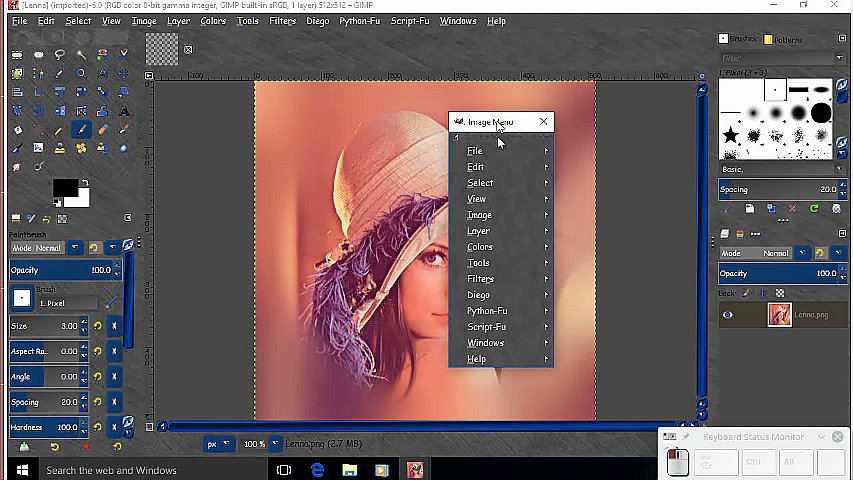Open the Layer entry in Image Menu popup
853x480 pixels.
(x=501, y=231)
